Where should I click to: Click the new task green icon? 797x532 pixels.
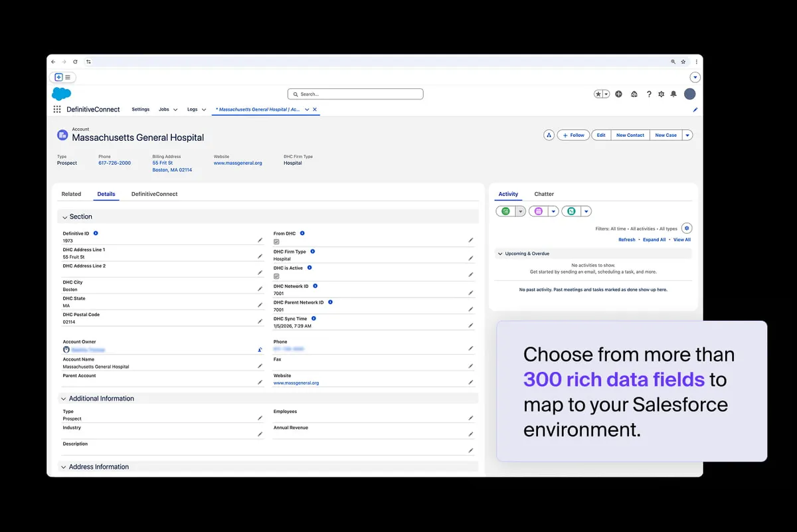click(x=505, y=211)
